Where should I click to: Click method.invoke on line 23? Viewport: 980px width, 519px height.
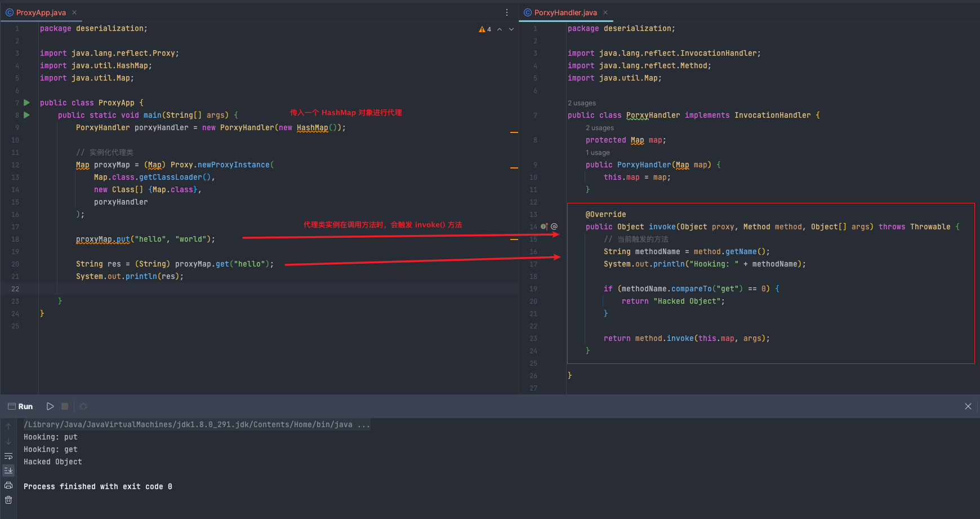tap(665, 339)
